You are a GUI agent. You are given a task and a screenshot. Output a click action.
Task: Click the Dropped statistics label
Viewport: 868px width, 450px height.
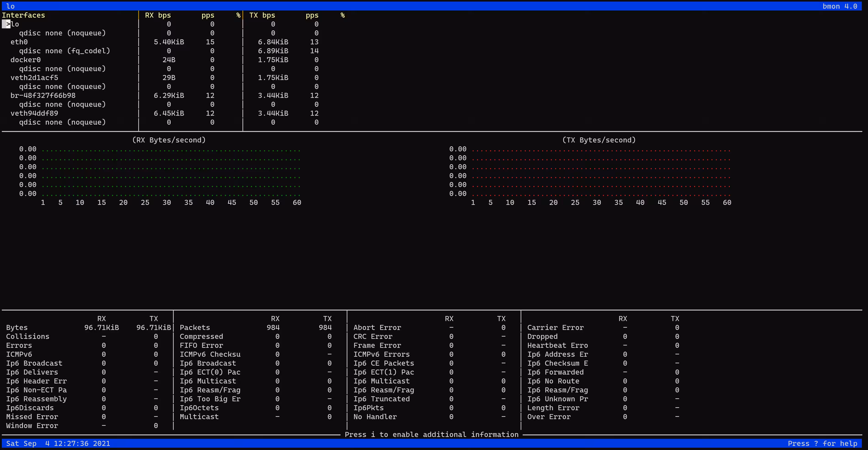(542, 337)
